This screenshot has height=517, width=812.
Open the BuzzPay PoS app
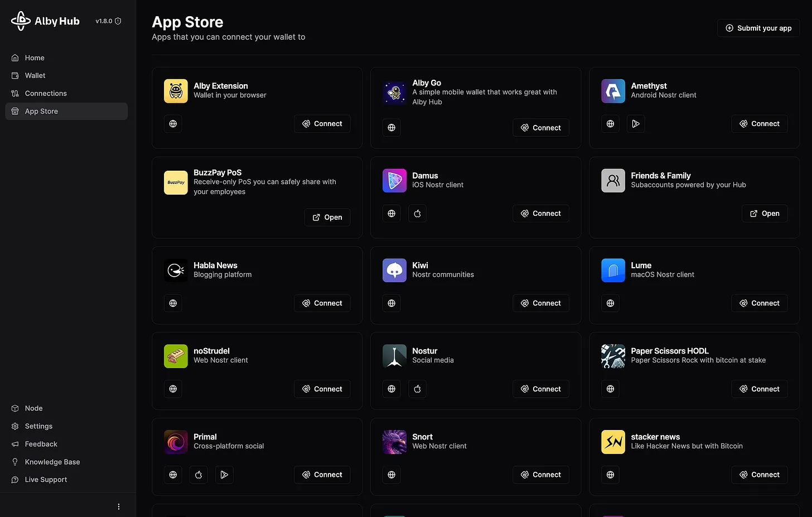pyautogui.click(x=327, y=218)
